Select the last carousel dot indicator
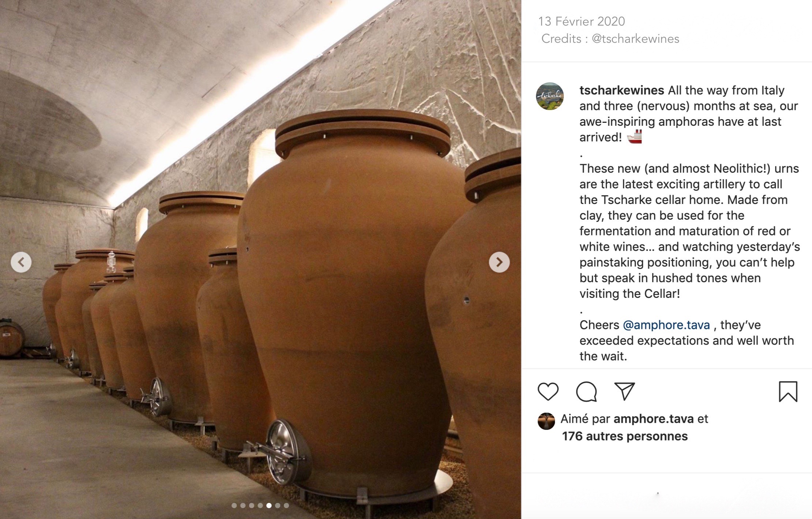Viewport: 812px width, 519px height. click(286, 505)
